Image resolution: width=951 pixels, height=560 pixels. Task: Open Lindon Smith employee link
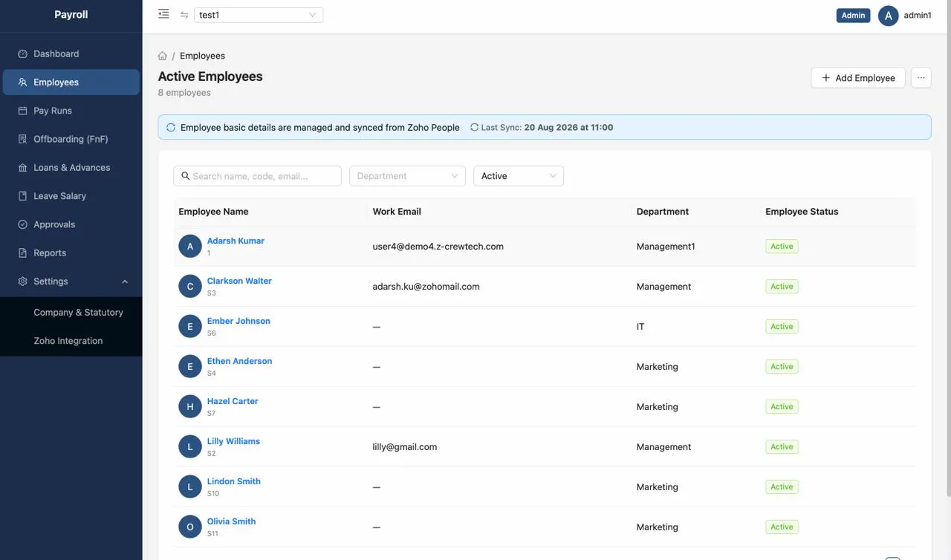click(234, 481)
